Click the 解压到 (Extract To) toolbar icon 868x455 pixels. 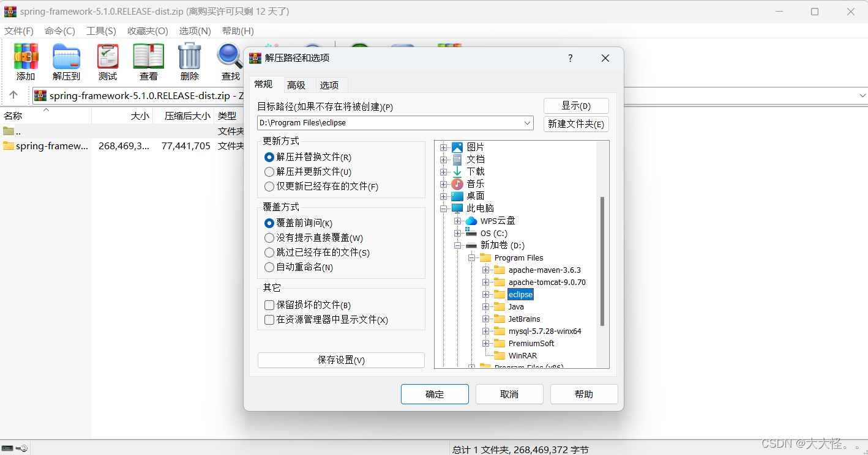[66, 56]
